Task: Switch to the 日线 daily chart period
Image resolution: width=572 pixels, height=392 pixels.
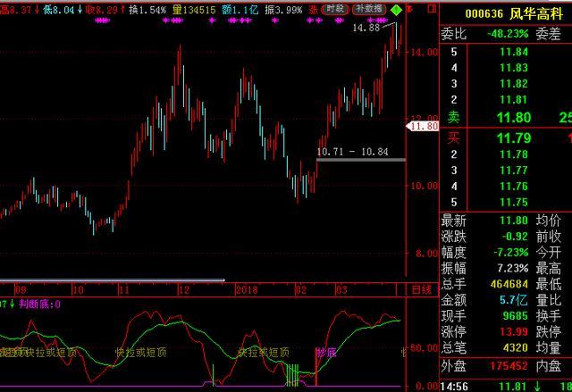Action: 420,289
